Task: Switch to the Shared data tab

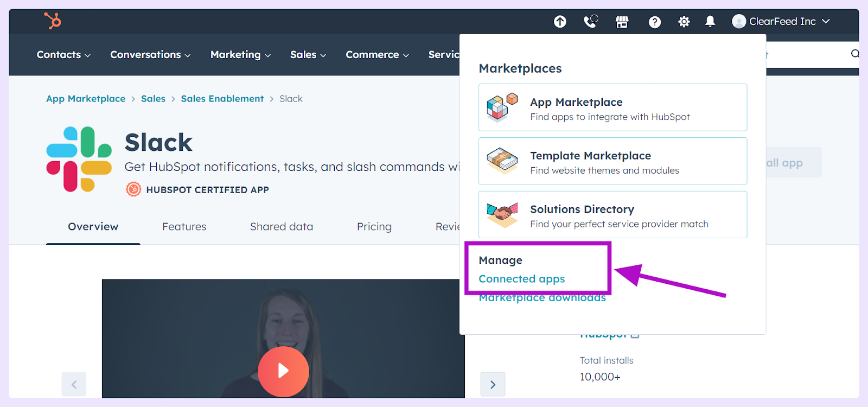Action: pyautogui.click(x=282, y=226)
